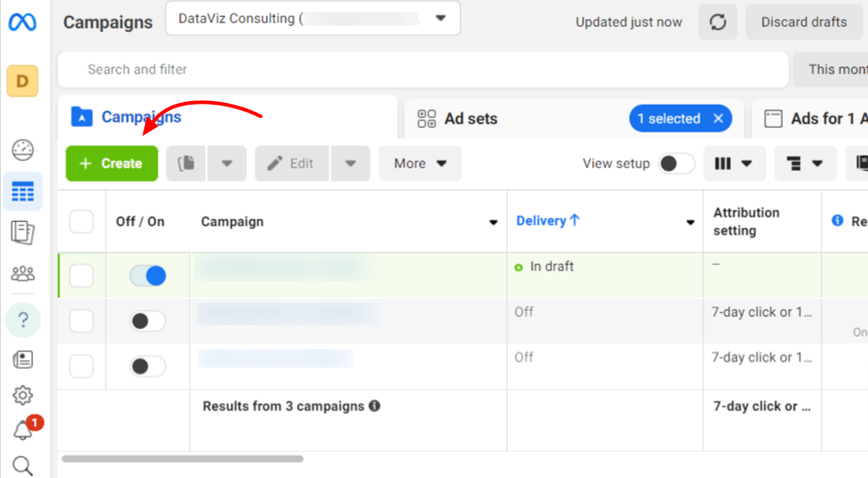
Task: Tick the select-all campaigns header checkbox
Action: [82, 221]
